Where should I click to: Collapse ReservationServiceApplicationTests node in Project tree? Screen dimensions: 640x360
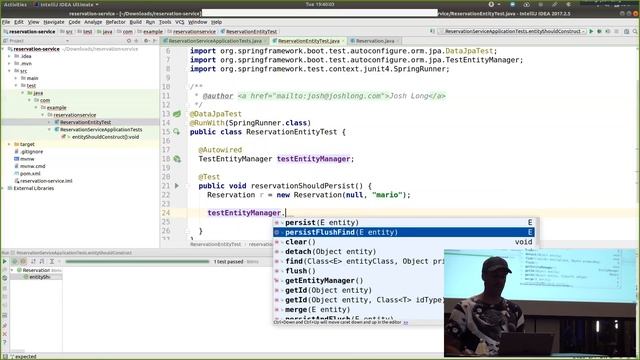point(49,130)
